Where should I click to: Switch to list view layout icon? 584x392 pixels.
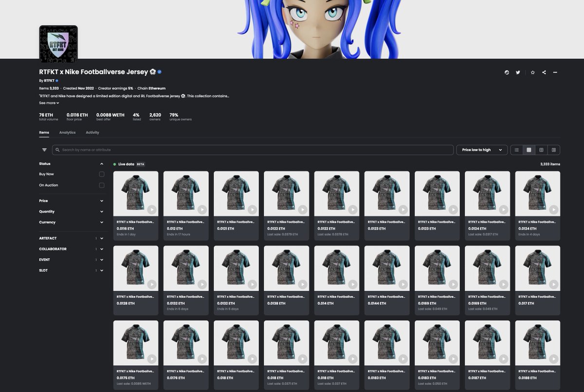tap(517, 150)
